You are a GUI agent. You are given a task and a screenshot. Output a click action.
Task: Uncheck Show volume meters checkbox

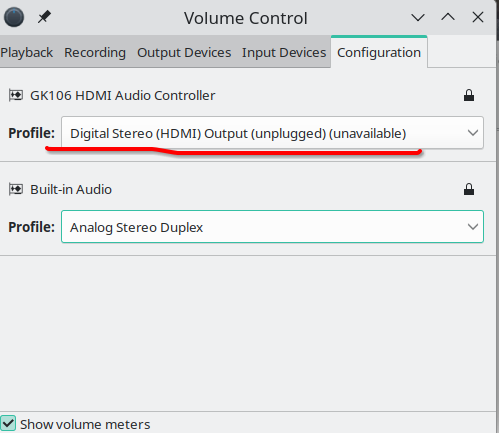8,424
